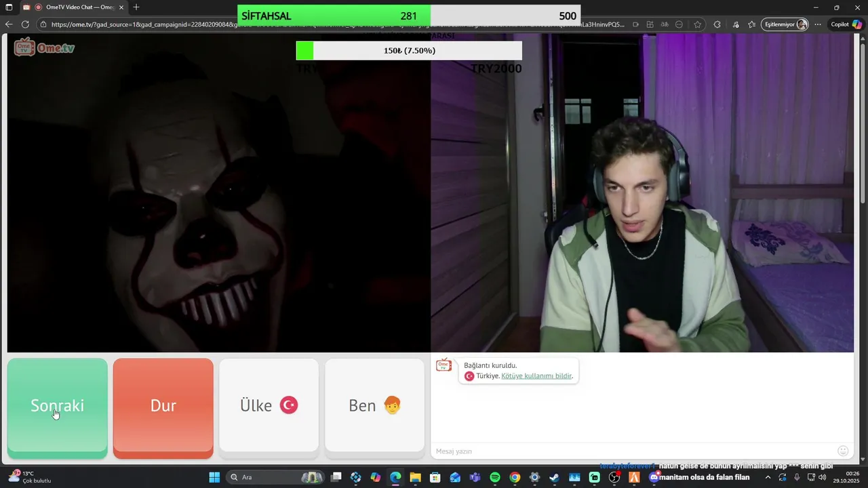
Task: Click the camera permission icon in address bar
Action: 635,24
